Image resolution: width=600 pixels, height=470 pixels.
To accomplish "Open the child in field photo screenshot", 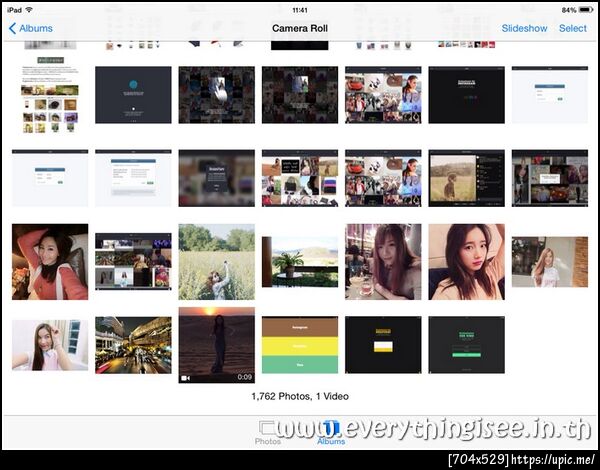I will pyautogui.click(x=466, y=178).
